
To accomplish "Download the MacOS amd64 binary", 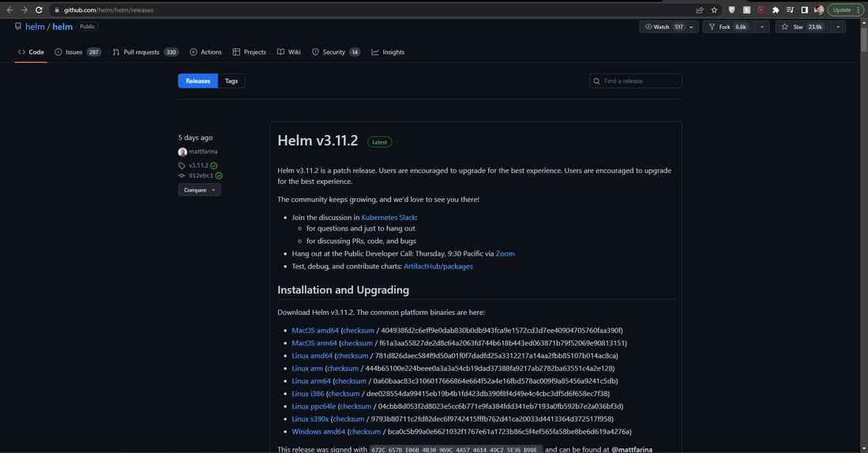I will click(x=315, y=330).
